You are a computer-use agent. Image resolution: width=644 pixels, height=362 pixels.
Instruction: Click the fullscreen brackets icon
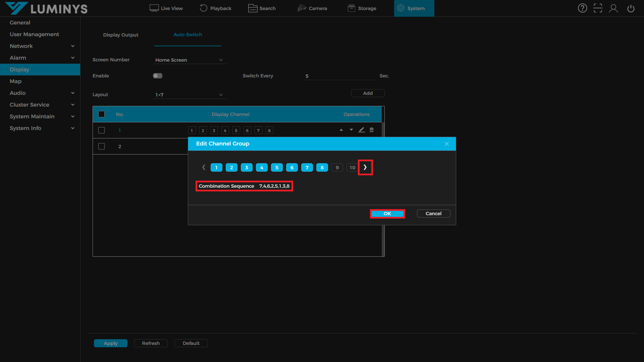[x=598, y=8]
